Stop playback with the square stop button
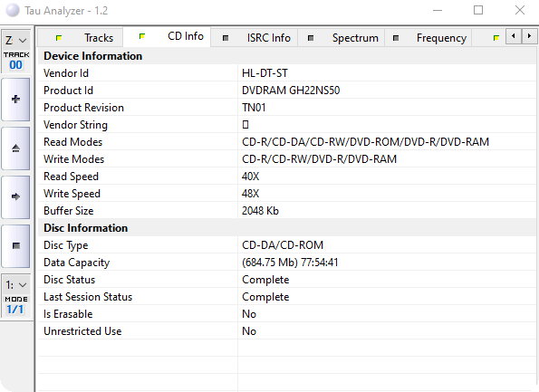Screen dimensions: 539x392 [x=15, y=246]
